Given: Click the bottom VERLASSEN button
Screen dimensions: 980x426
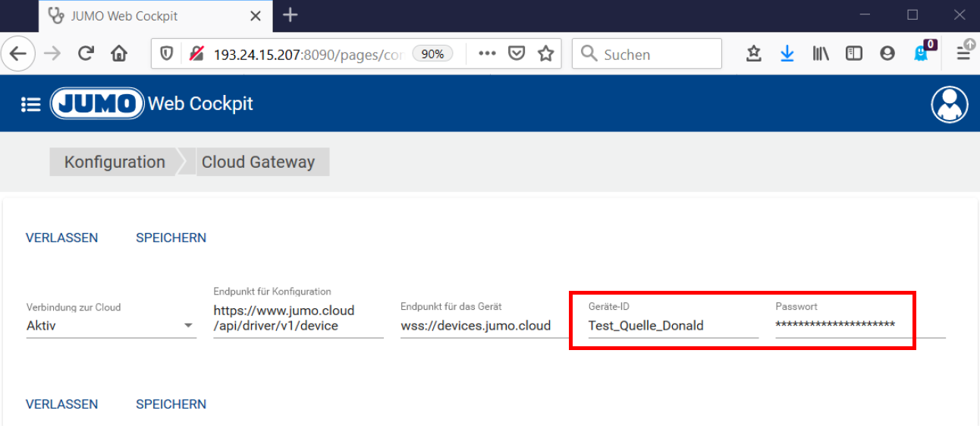Looking at the screenshot, I should pyautogui.click(x=61, y=404).
